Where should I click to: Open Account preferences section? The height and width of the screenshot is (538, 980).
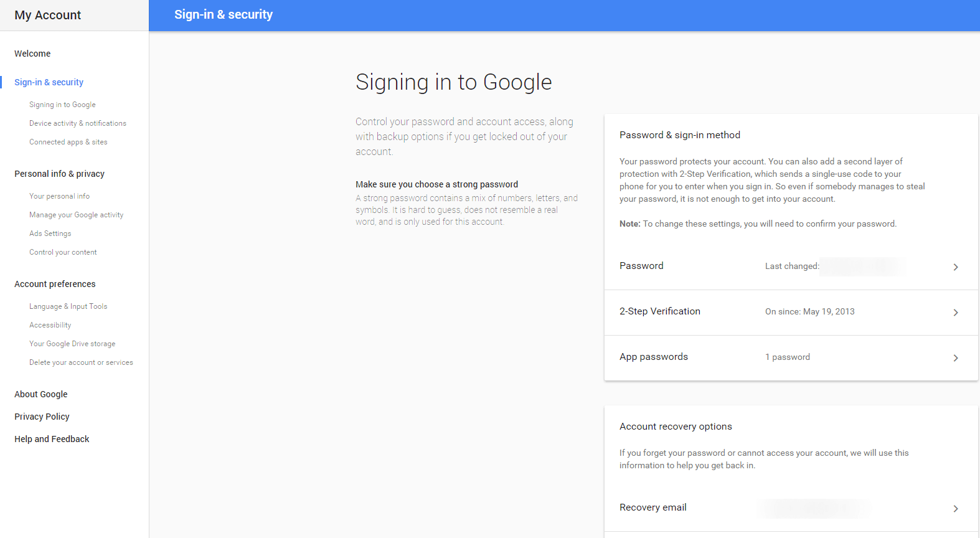click(55, 284)
